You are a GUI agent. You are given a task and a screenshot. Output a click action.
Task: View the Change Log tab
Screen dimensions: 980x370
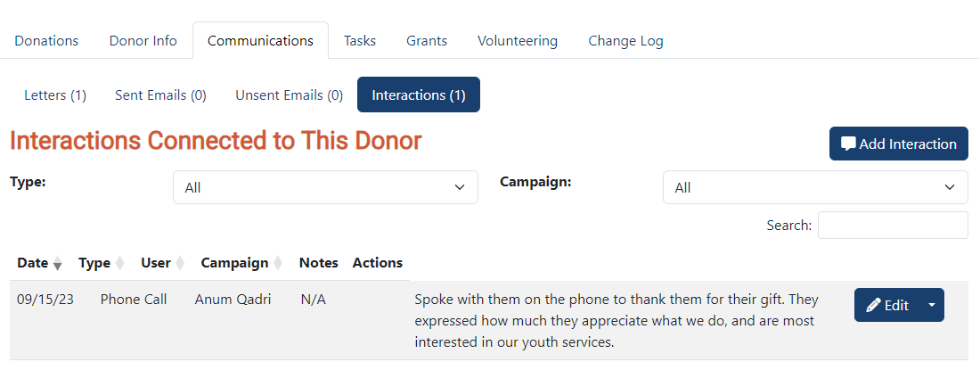tap(625, 41)
